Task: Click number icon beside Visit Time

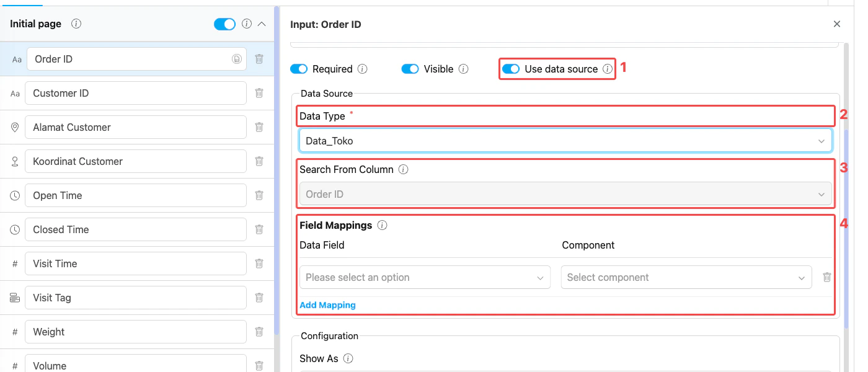Action: click(15, 263)
